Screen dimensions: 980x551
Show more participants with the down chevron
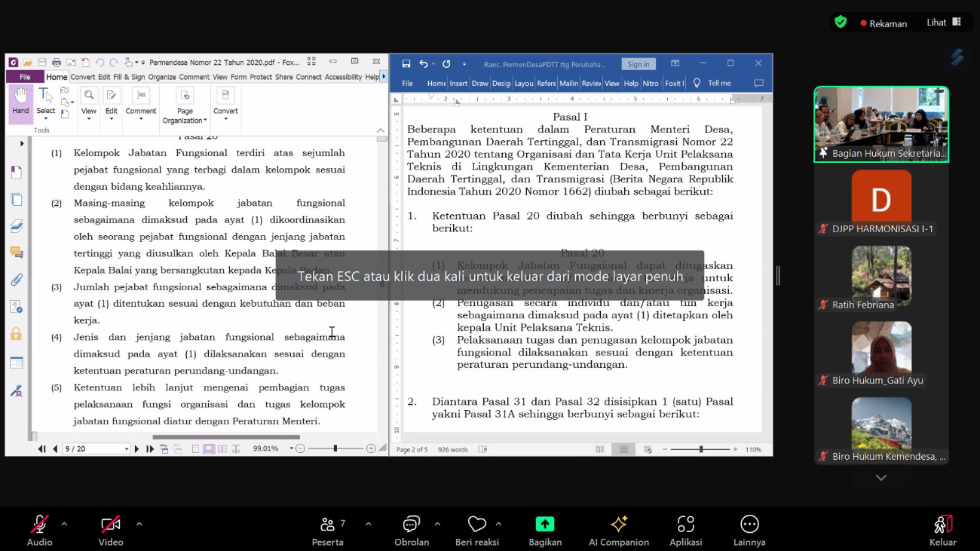point(881,478)
